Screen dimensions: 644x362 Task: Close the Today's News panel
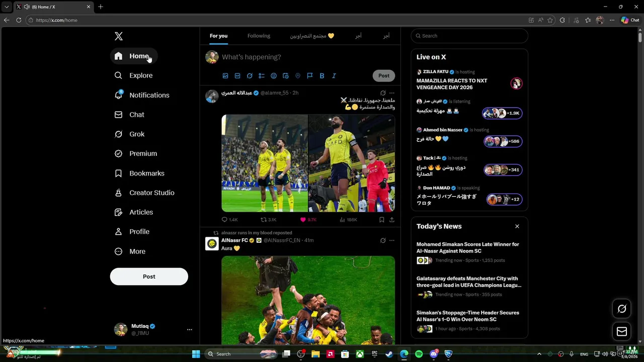[x=517, y=226]
